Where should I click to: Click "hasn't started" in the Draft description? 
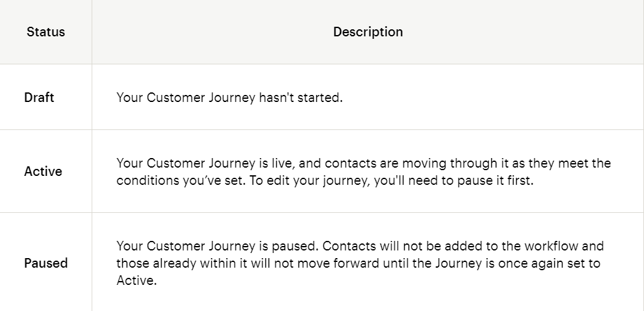(300, 98)
